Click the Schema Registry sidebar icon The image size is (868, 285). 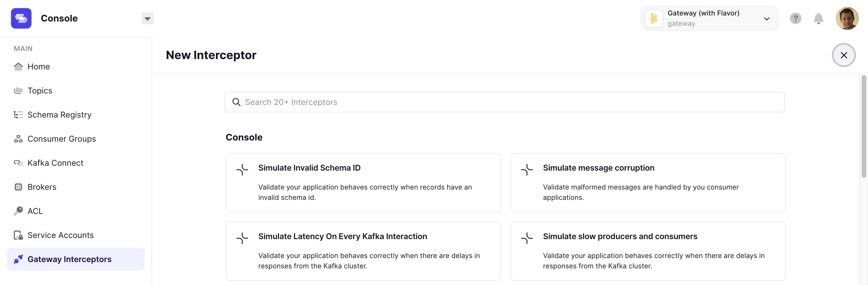(18, 115)
